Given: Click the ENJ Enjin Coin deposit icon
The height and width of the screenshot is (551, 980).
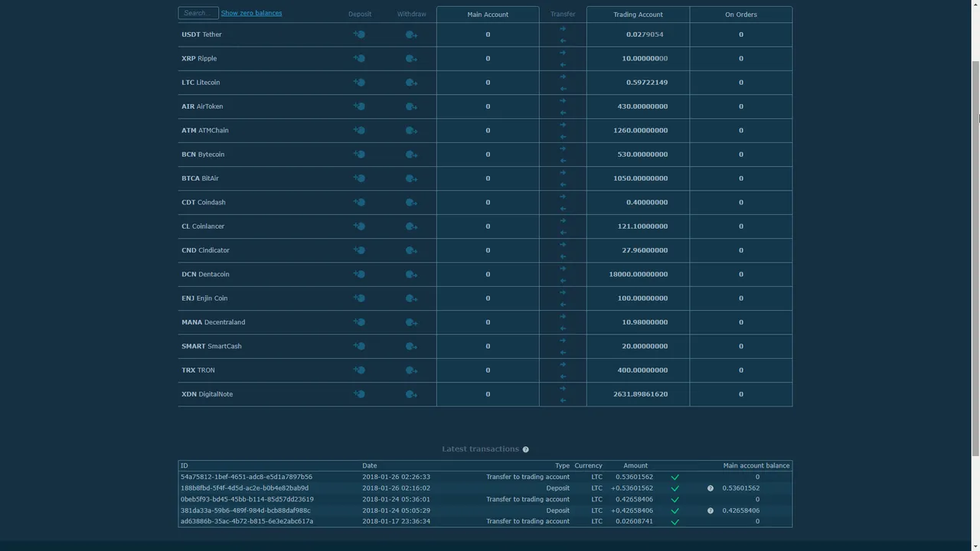Looking at the screenshot, I should (359, 298).
